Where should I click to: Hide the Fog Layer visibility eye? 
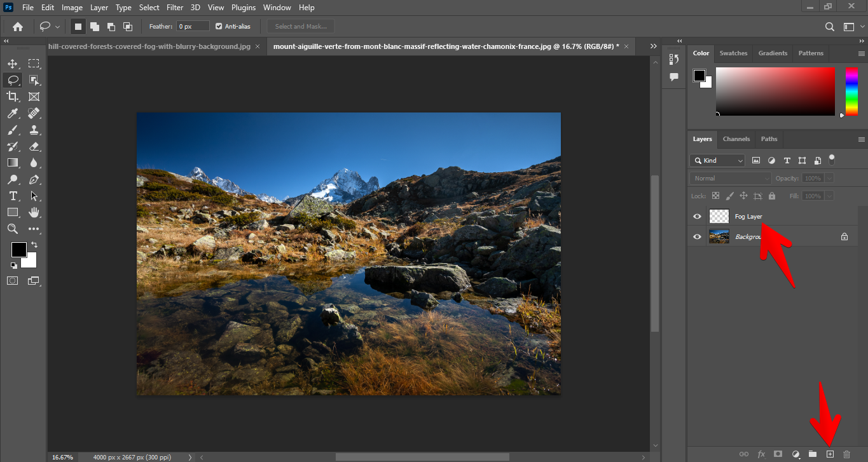(x=697, y=217)
